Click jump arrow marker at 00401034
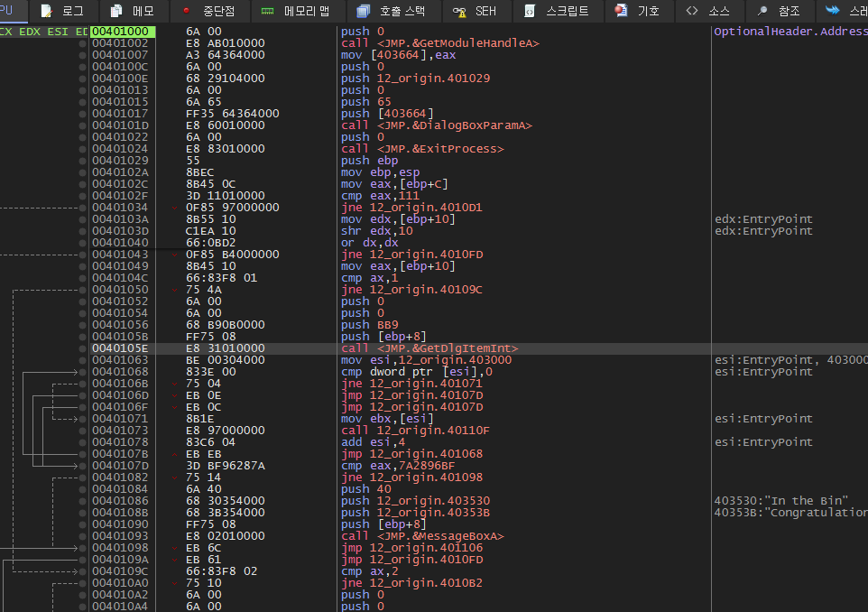The image size is (868, 612). point(174,208)
